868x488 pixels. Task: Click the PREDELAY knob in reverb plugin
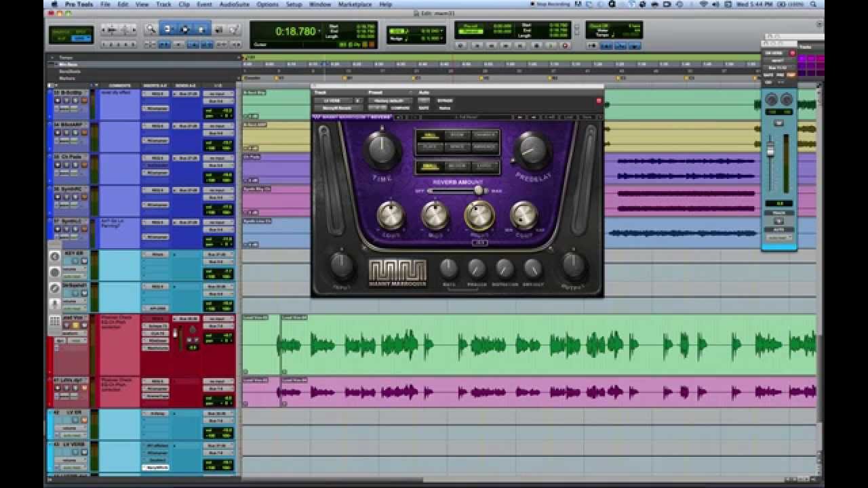point(532,150)
